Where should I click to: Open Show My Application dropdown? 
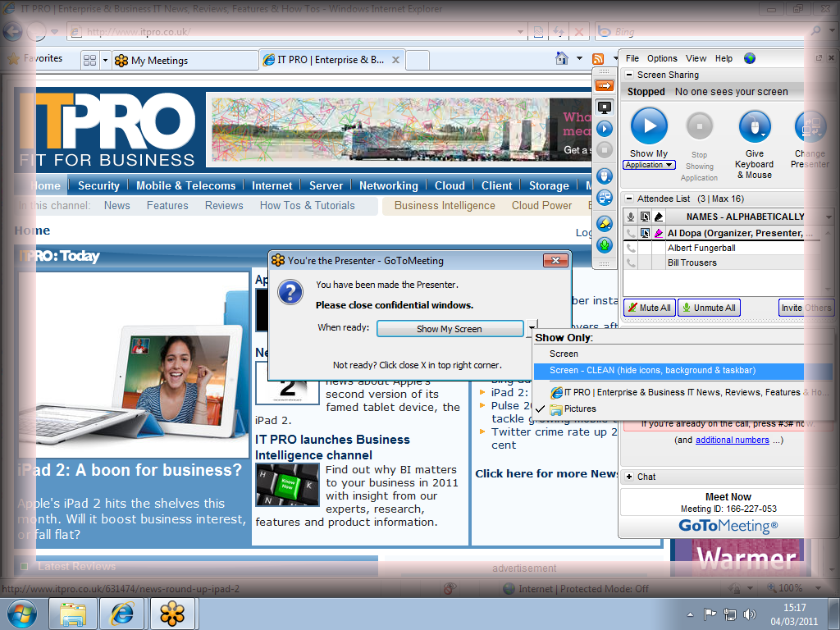pos(650,165)
